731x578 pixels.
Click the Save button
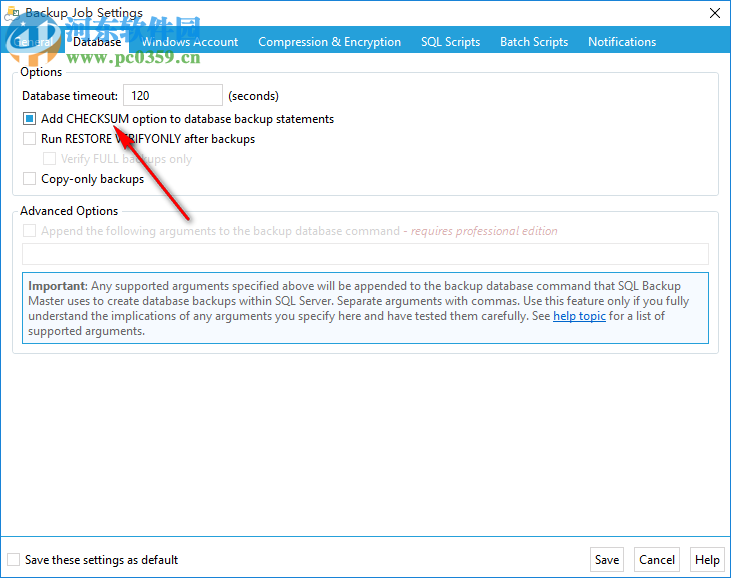[x=607, y=559]
